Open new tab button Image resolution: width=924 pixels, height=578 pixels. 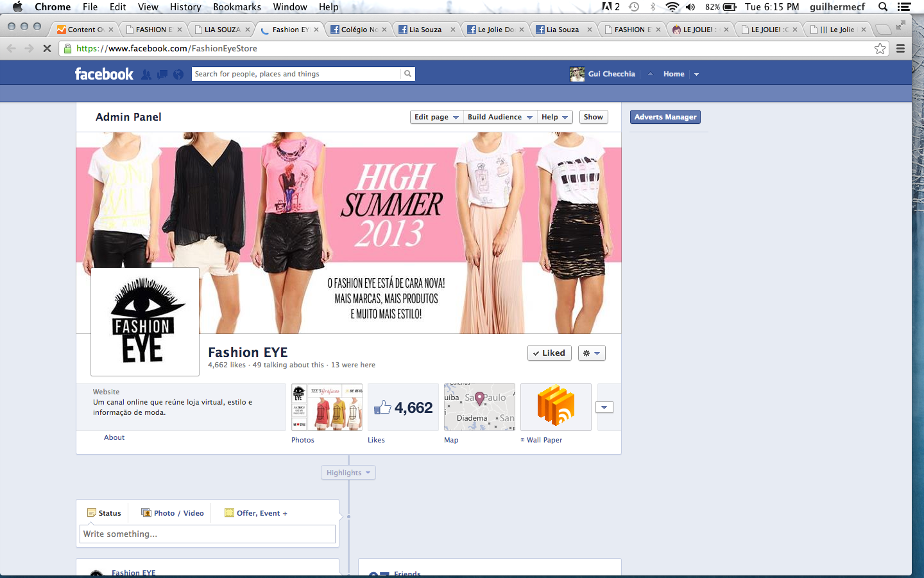(883, 30)
